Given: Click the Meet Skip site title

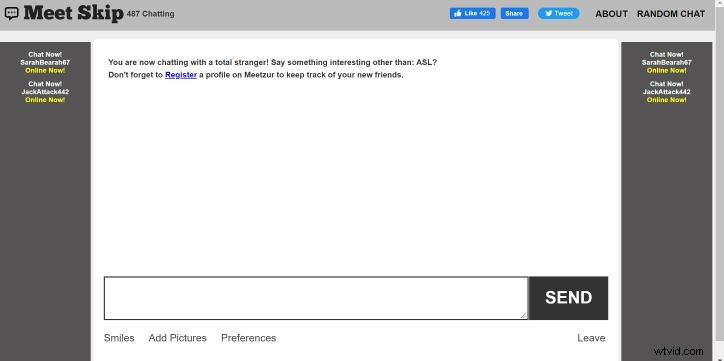Looking at the screenshot, I should click(x=73, y=13).
